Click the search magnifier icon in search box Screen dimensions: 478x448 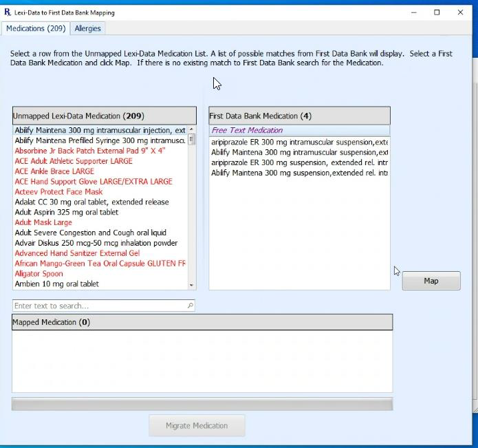[x=190, y=306]
